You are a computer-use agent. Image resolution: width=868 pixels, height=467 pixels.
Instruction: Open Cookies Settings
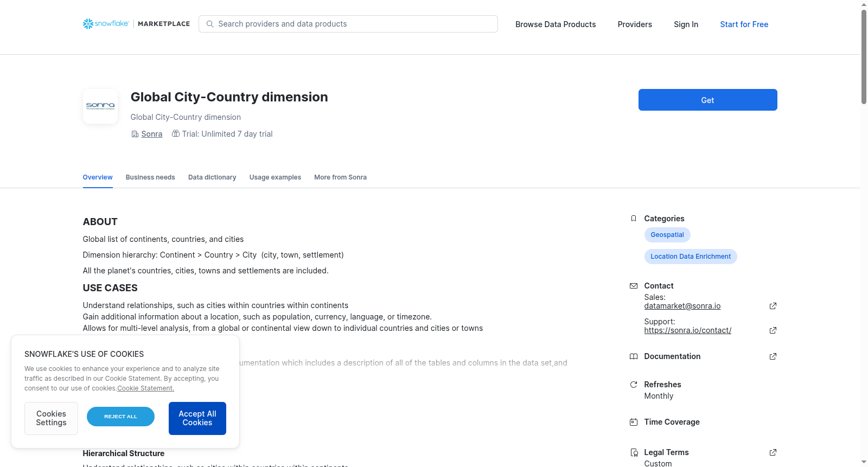click(51, 418)
